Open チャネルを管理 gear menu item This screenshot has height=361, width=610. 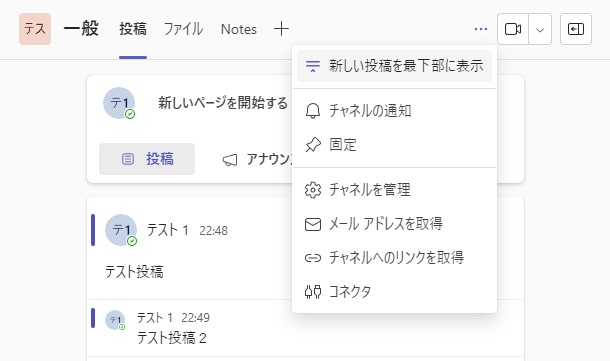click(394, 190)
